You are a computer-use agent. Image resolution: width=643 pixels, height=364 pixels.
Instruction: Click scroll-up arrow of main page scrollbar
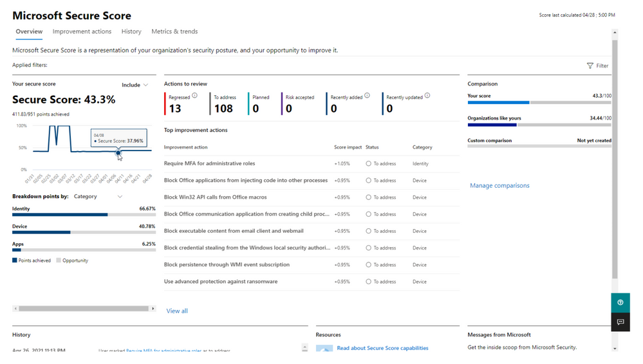click(x=615, y=32)
